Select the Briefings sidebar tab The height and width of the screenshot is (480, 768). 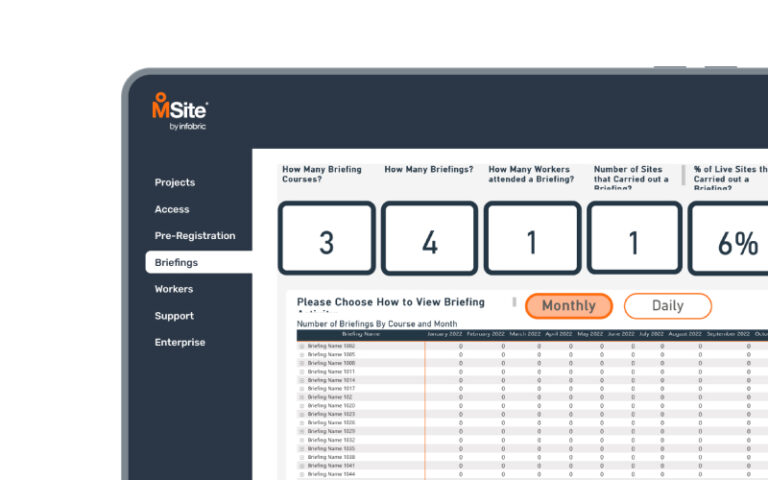point(177,262)
